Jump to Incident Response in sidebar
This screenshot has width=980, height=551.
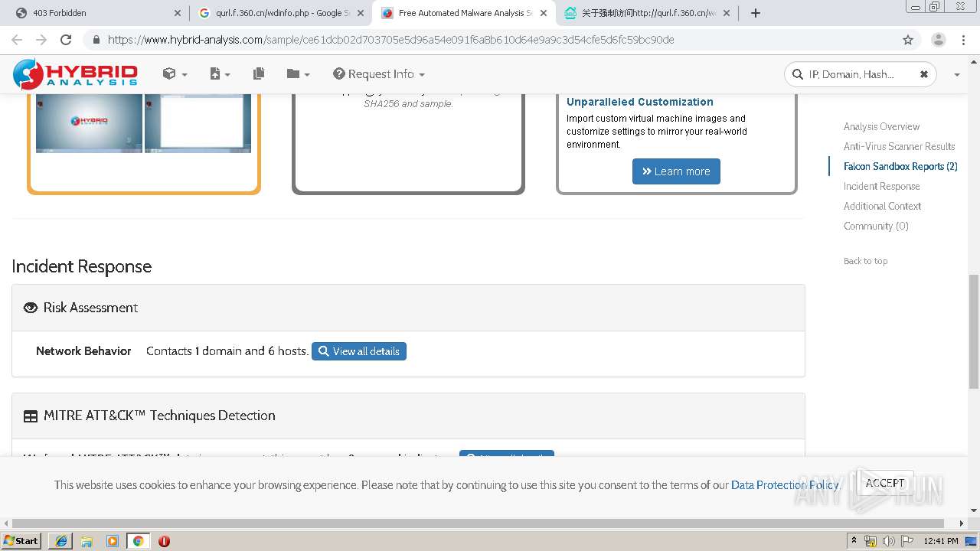point(881,186)
